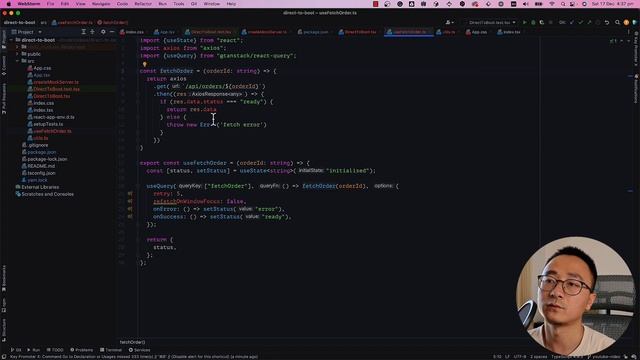Open Project panel settings gear

pyautogui.click(x=103, y=32)
